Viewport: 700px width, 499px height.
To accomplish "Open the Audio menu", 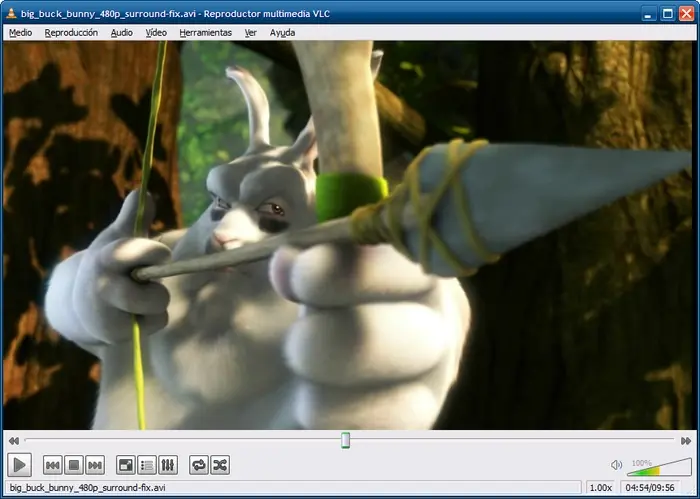I will click(121, 33).
